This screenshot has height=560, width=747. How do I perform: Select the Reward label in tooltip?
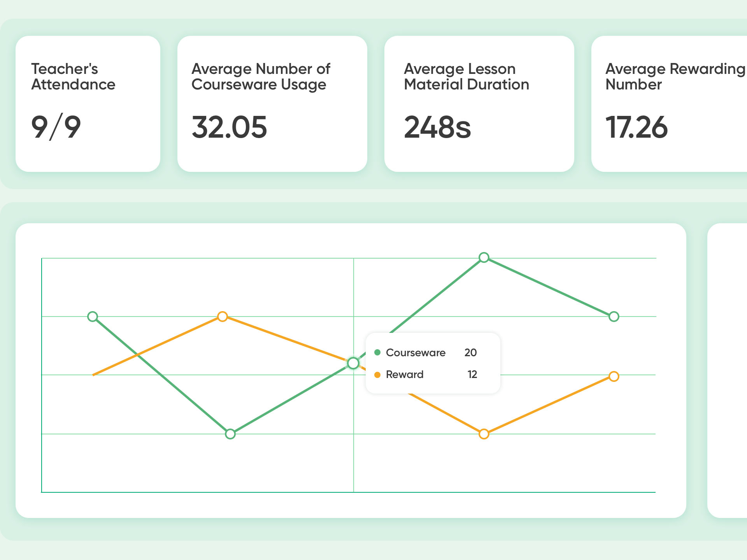pyautogui.click(x=405, y=374)
